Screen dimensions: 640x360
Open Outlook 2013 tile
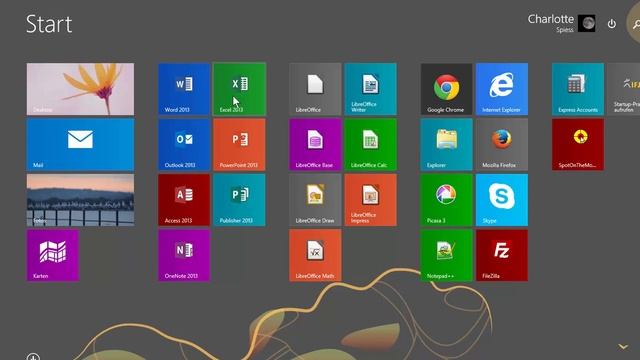point(184,144)
